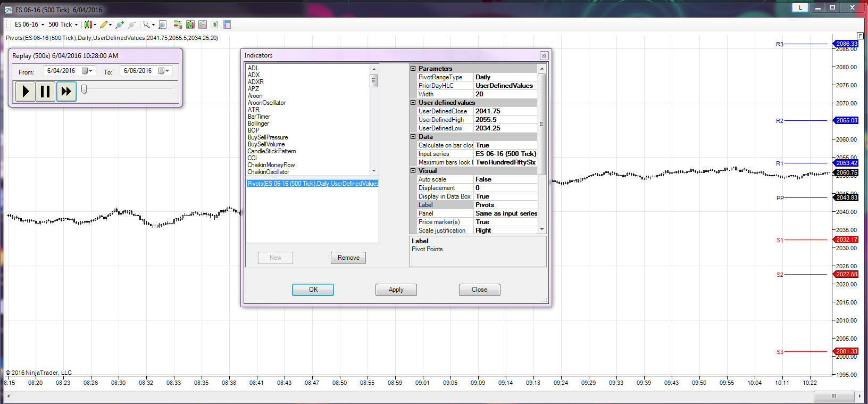Select BarTimer in the indicators list
868x404 pixels.
259,117
